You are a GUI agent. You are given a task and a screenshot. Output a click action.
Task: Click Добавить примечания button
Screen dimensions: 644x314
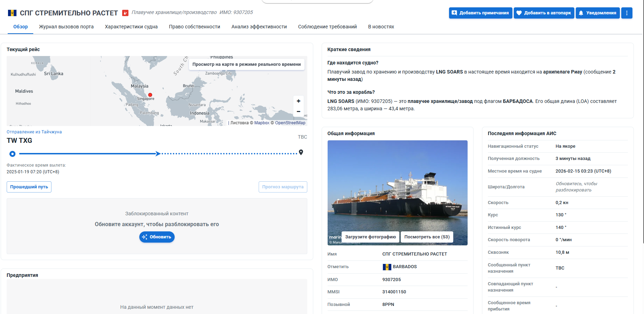tap(480, 13)
